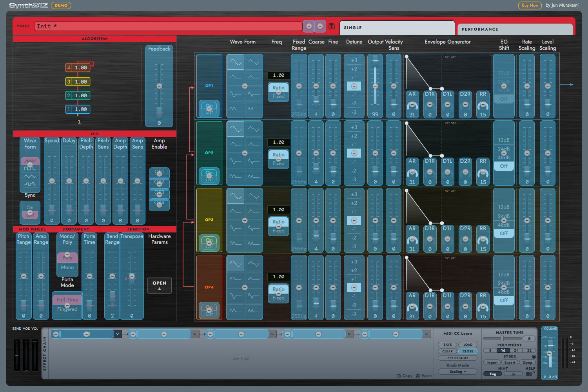The height and width of the screenshot is (392, 588).
Task: Select operator 1 box in algorithm diagram
Action: click(x=78, y=109)
